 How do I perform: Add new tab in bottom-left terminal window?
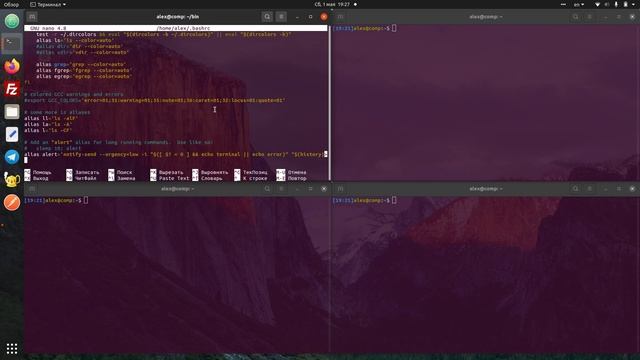point(32,189)
